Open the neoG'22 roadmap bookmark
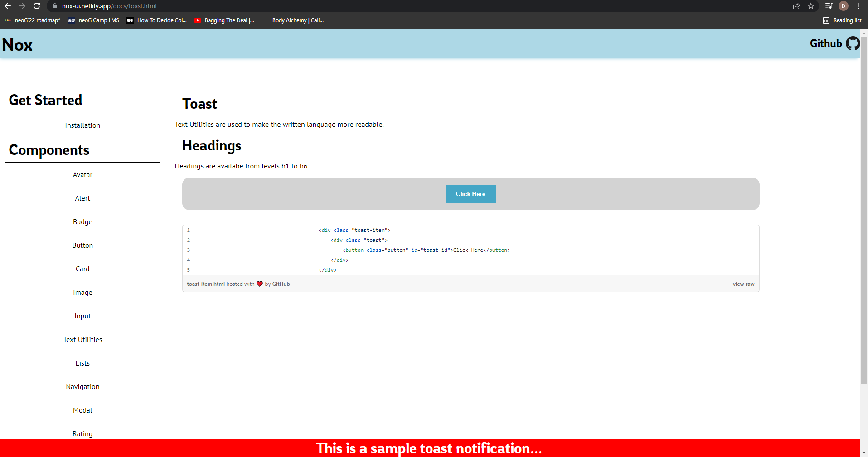868x457 pixels. (33, 20)
